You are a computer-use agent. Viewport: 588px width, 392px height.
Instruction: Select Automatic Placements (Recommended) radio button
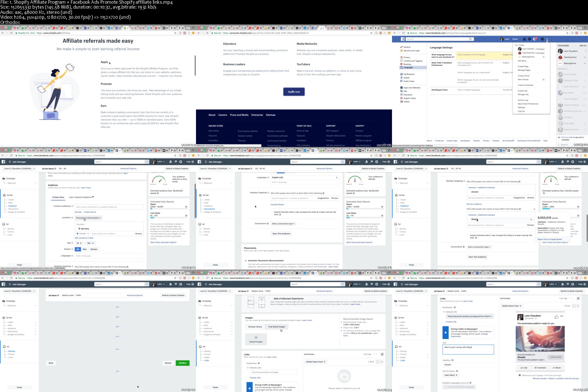[x=246, y=261]
